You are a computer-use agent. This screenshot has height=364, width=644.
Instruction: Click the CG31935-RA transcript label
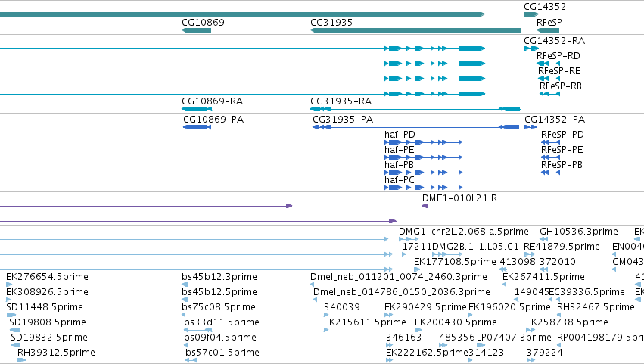[341, 101]
